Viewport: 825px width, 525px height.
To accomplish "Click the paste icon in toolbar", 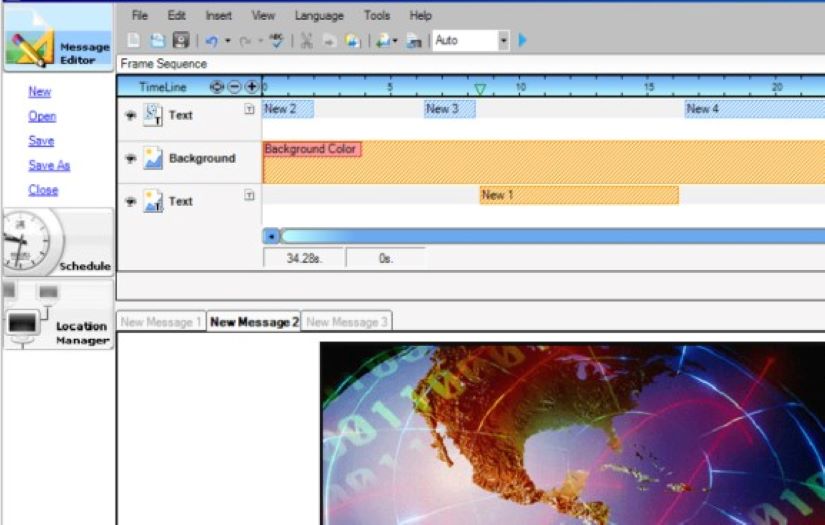I will pyautogui.click(x=353, y=41).
